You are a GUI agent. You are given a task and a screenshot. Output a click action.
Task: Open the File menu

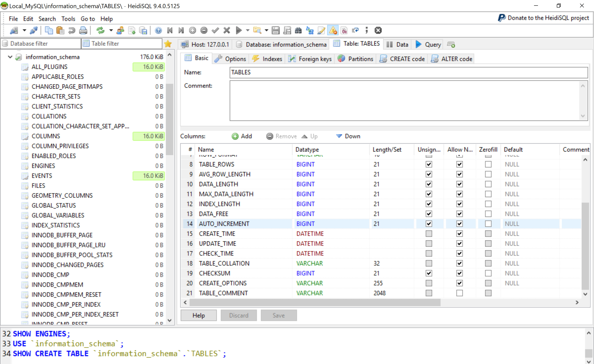pyautogui.click(x=13, y=19)
